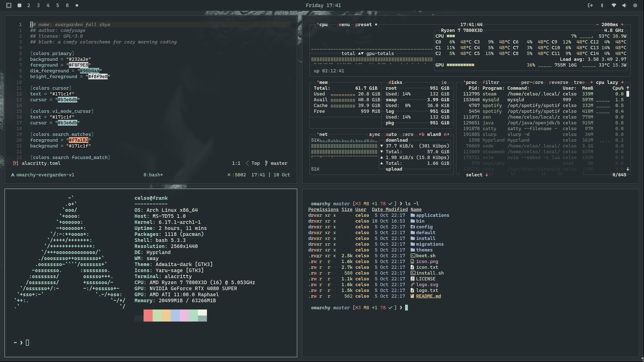Screen dimensions: 644x362
Task: Click the red color swatch in neofetch palette
Action: [x=148, y=315]
